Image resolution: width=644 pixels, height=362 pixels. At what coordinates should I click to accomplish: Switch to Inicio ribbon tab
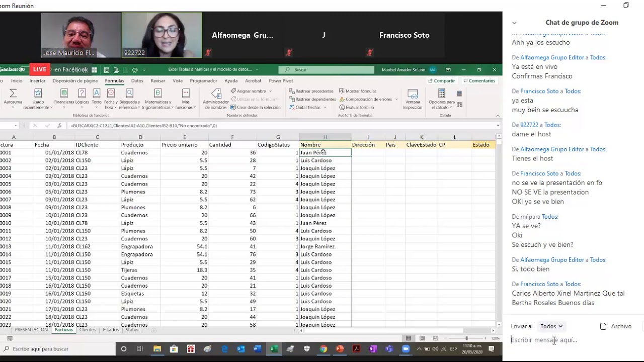pyautogui.click(x=17, y=80)
